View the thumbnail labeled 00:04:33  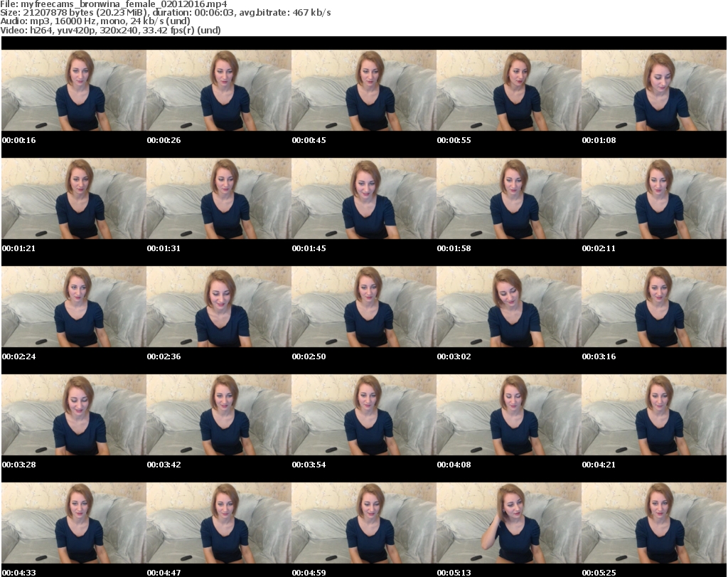point(74,523)
